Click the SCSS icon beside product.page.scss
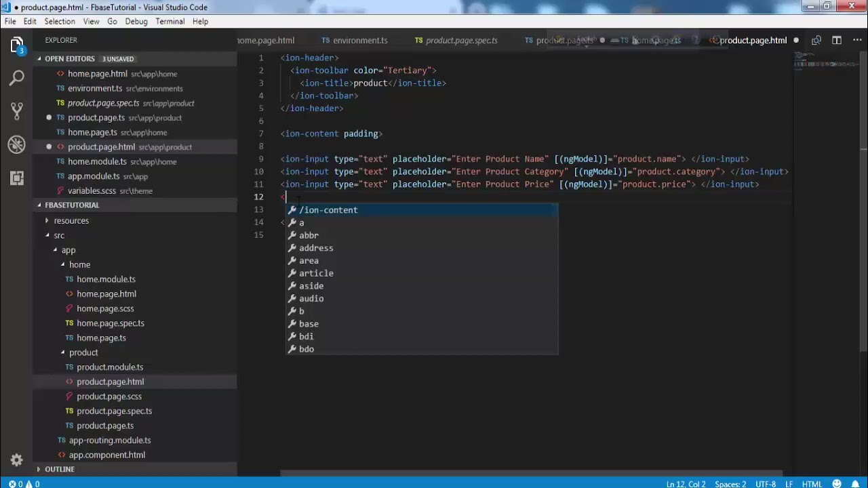 point(69,396)
